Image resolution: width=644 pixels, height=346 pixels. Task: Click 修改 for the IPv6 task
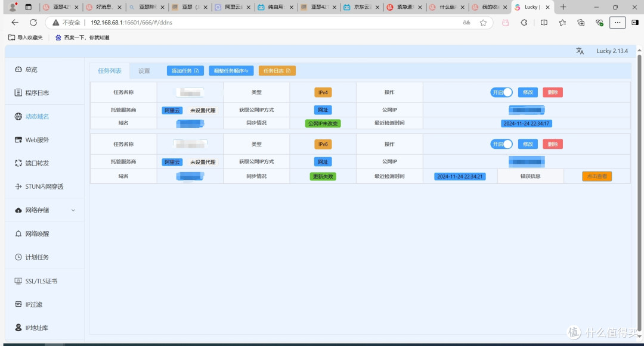point(528,144)
